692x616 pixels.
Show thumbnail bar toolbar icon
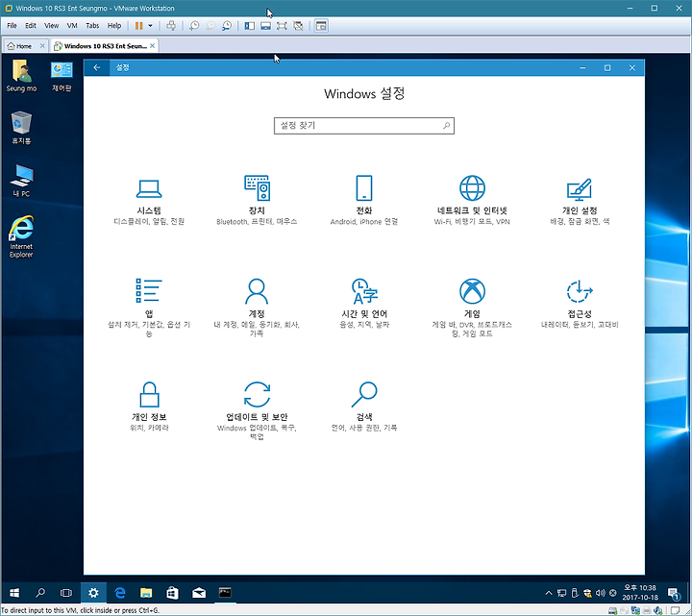[265, 26]
